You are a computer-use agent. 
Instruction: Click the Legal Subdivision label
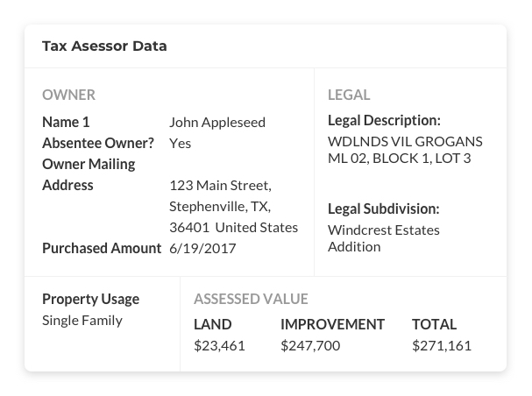(x=383, y=209)
